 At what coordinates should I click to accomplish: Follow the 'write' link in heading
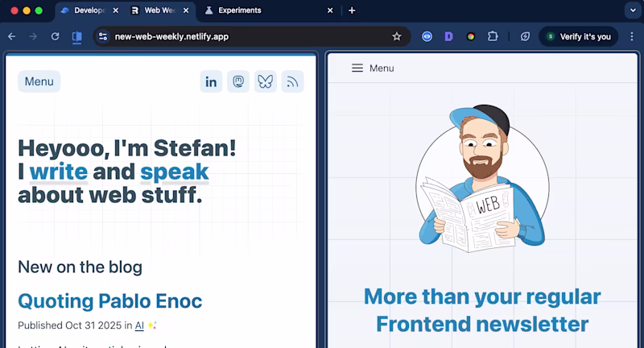tap(58, 172)
